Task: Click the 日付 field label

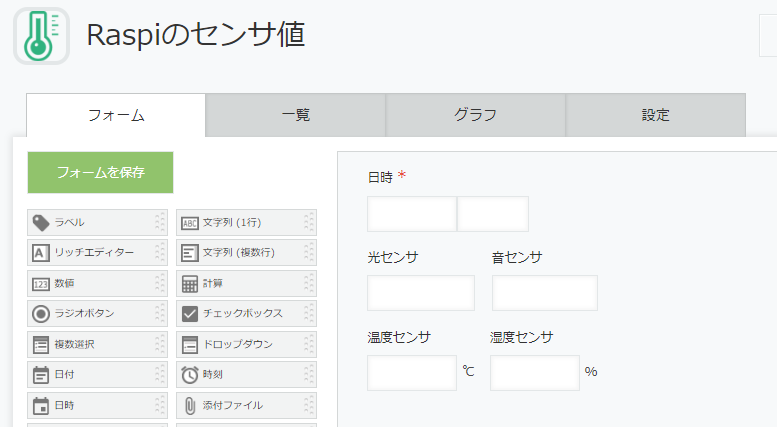Action: point(64,374)
